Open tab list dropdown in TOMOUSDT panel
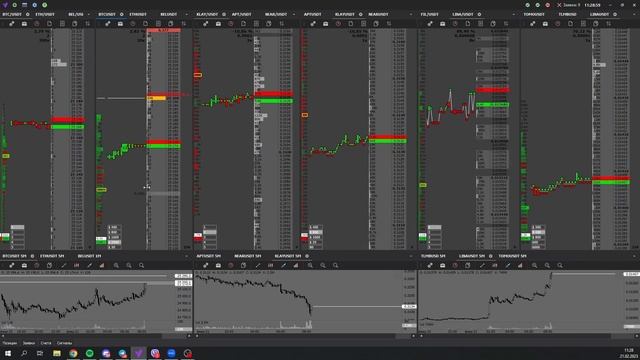Viewport: 640px width, 360px height. click(x=635, y=14)
